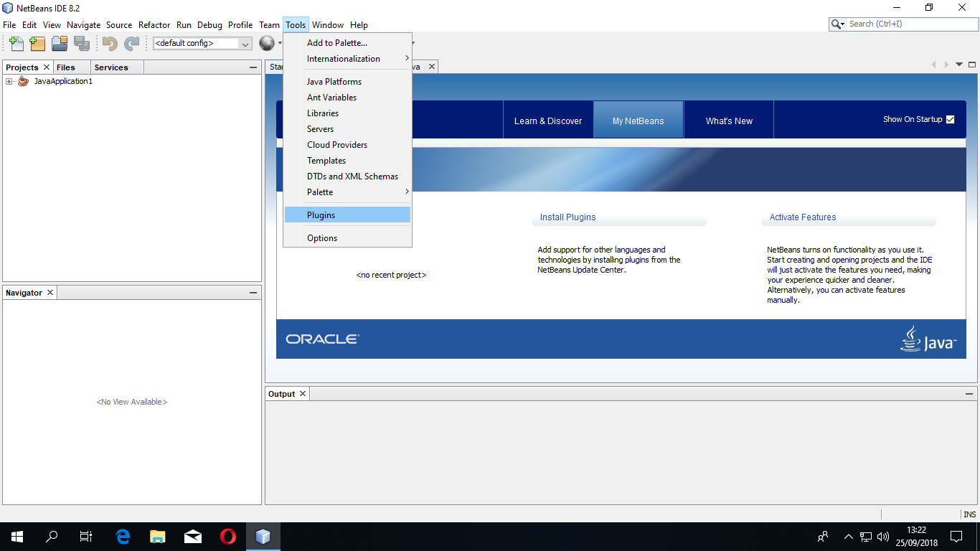Maximize the editor window area
Viewport: 980px width, 551px height.
tap(972, 65)
